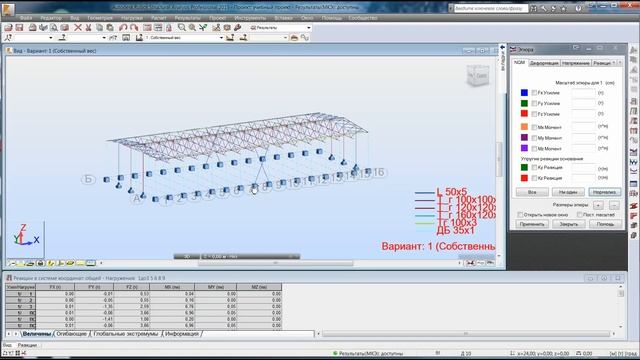Click the Все button
Screen dimensions: 640x360
pyautogui.click(x=532, y=192)
